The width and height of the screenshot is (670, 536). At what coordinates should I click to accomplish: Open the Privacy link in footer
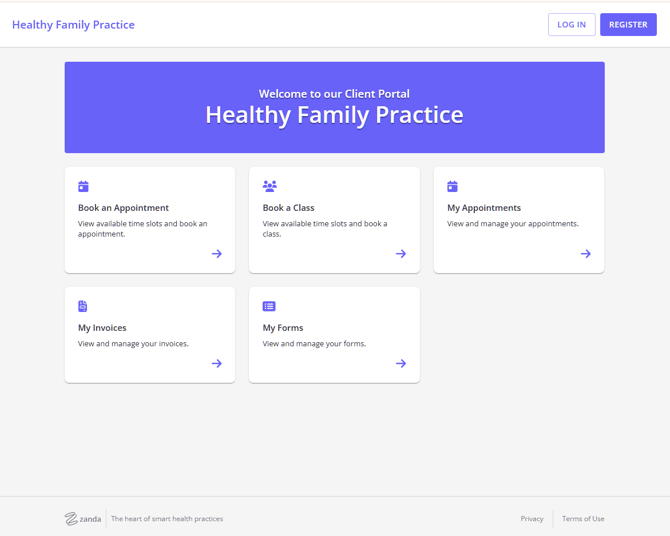[531, 519]
